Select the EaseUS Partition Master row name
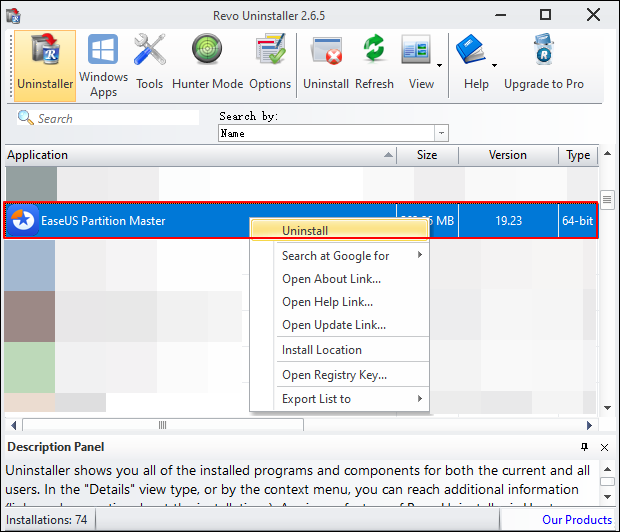Image resolution: width=620 pixels, height=532 pixels. 103,221
